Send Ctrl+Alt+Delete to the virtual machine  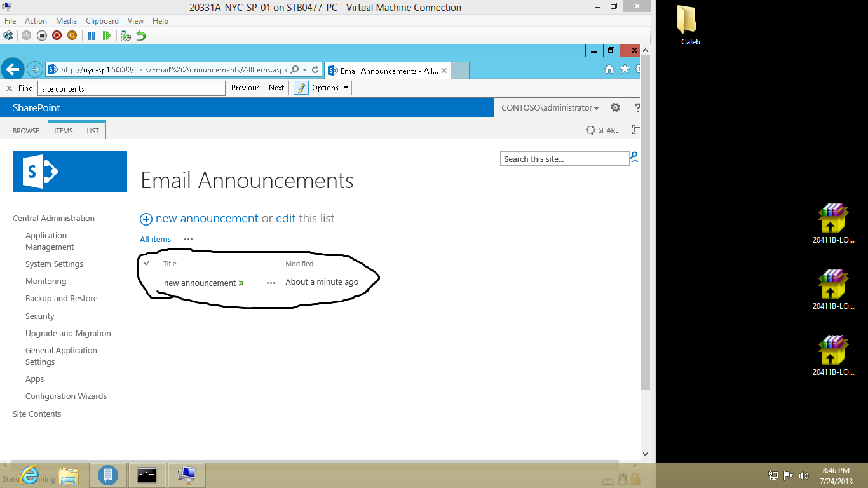click(8, 36)
